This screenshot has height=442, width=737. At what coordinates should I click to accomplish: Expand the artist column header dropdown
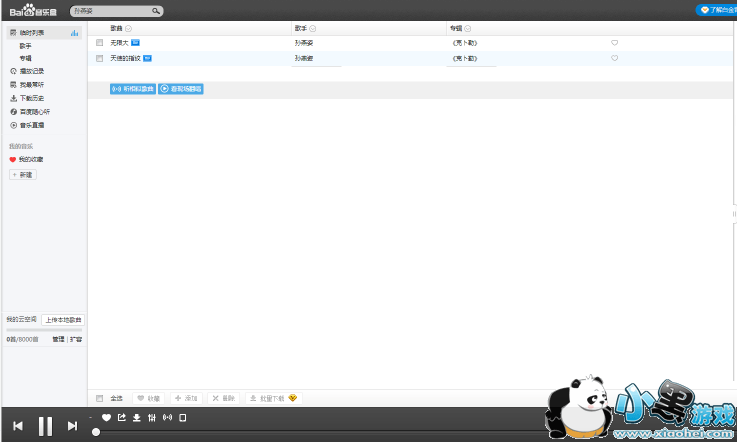(x=313, y=29)
